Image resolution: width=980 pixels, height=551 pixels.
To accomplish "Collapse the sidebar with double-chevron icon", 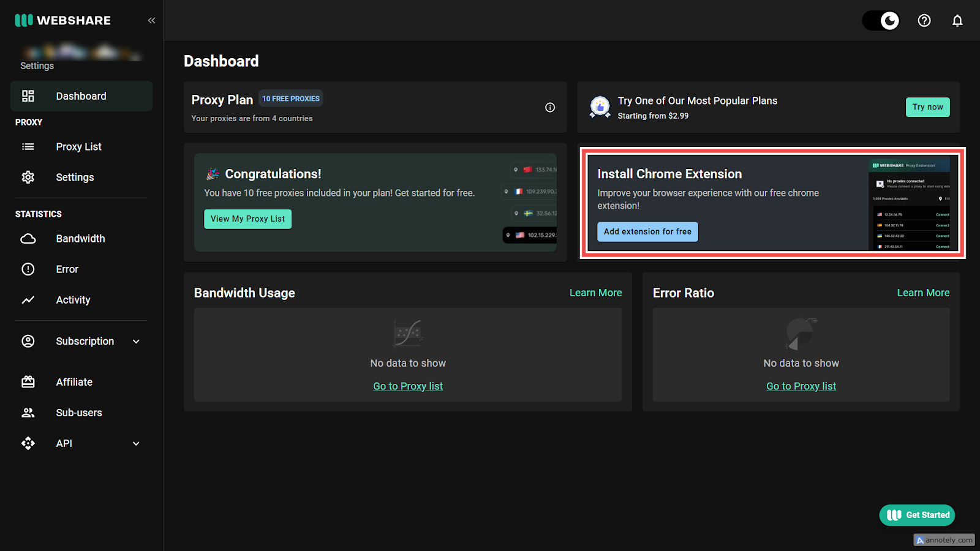I will [151, 20].
